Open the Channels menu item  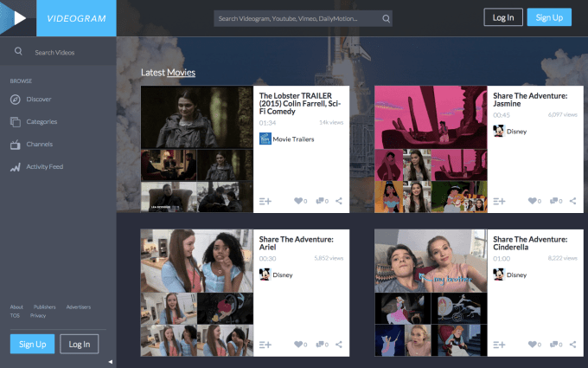click(40, 145)
